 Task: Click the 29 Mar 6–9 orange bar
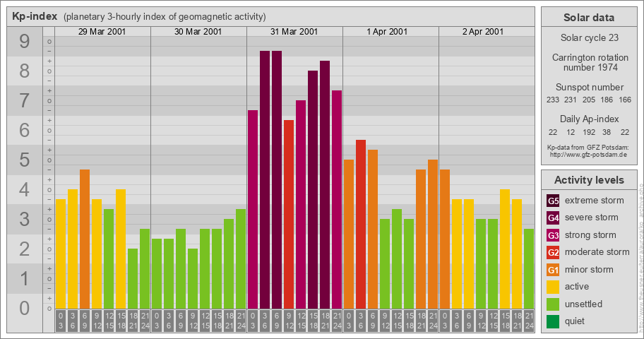(85, 239)
